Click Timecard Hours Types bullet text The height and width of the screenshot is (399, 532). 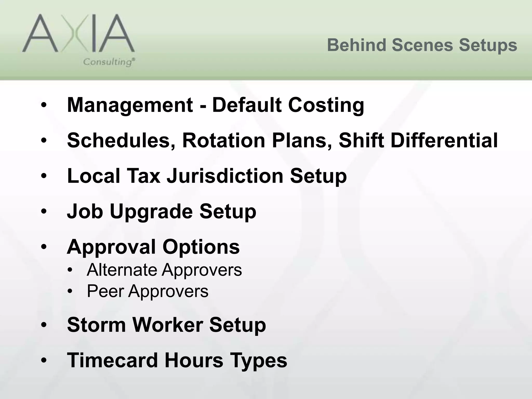[x=177, y=360]
